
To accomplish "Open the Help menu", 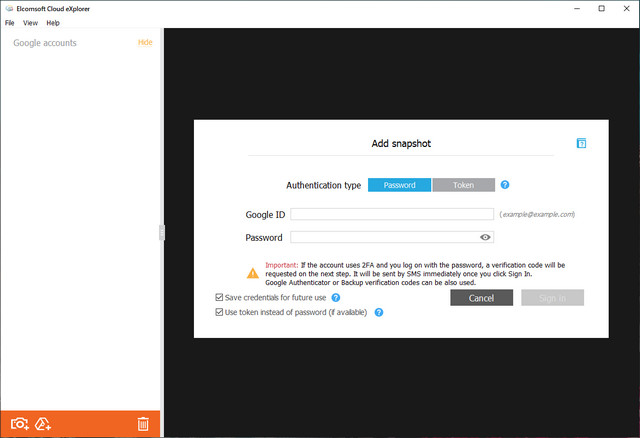I will click(x=53, y=23).
